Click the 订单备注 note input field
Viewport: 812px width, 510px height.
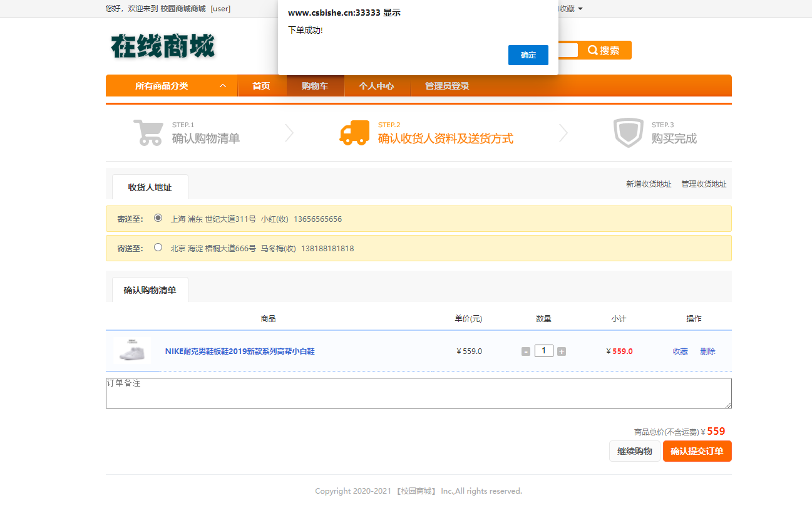click(419, 393)
